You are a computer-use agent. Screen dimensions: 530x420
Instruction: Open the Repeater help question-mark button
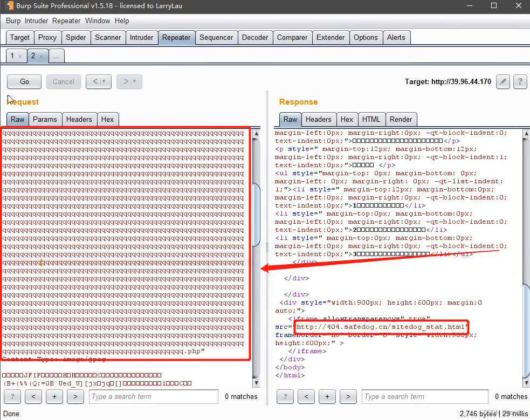pos(520,81)
